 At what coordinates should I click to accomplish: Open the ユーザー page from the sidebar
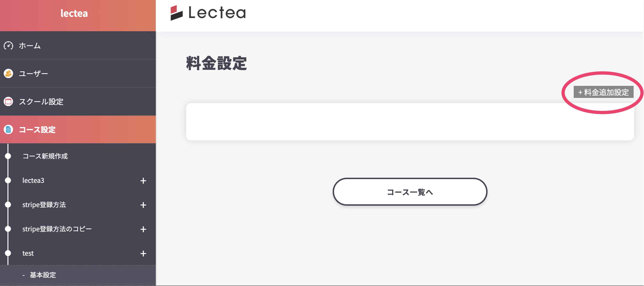click(x=33, y=73)
